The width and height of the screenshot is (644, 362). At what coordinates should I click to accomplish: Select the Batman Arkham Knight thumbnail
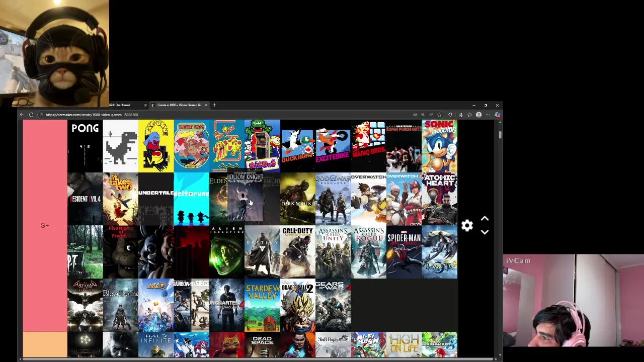coord(85,305)
